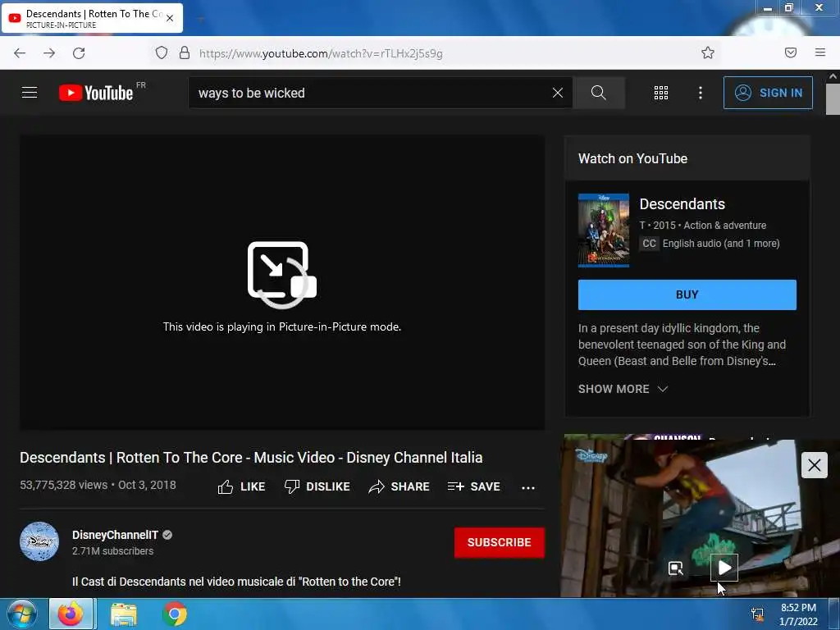Subscribe to DisneyChannelIT
840x630 pixels.
click(500, 542)
